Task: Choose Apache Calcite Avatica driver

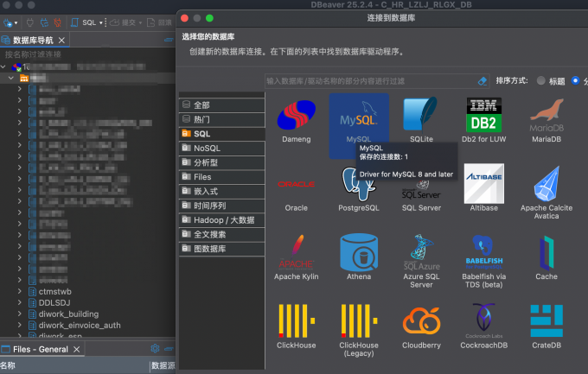Action: tap(546, 193)
